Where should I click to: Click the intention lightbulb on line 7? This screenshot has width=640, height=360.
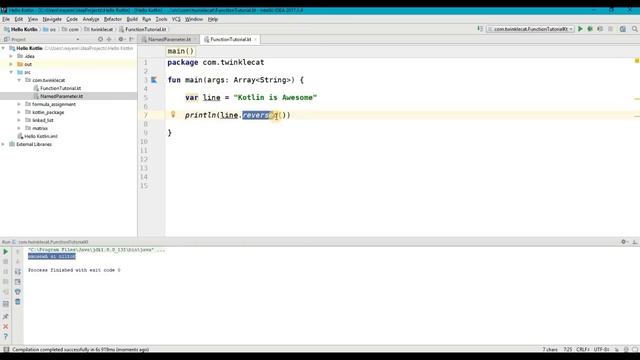pyautogui.click(x=173, y=115)
